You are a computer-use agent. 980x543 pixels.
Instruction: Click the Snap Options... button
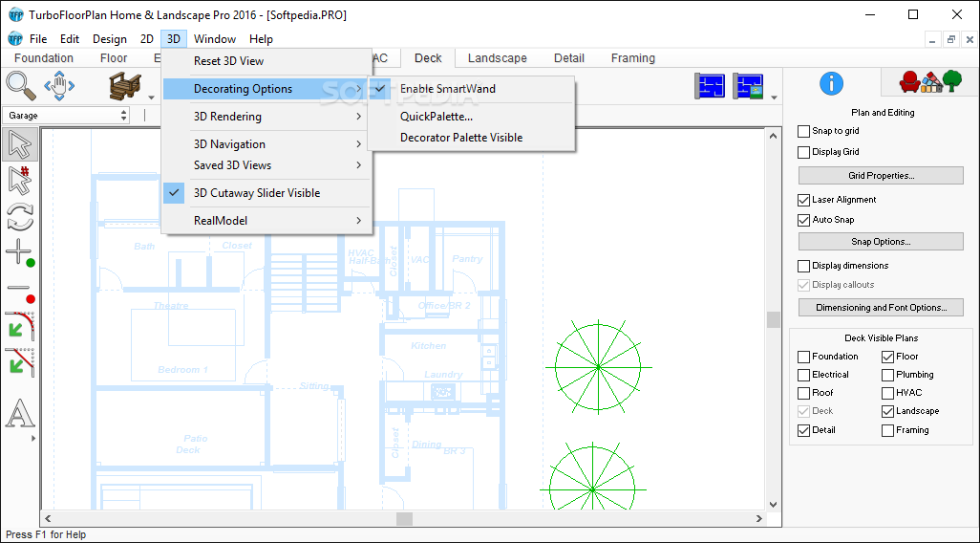(881, 242)
